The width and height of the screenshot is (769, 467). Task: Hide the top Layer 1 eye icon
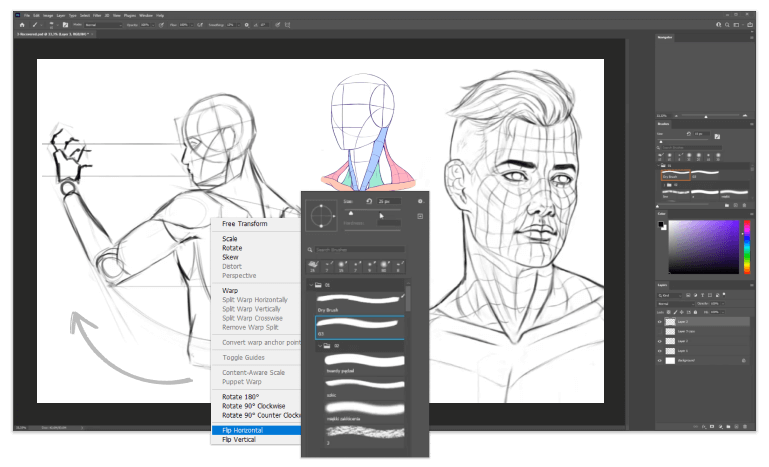pyautogui.click(x=659, y=323)
